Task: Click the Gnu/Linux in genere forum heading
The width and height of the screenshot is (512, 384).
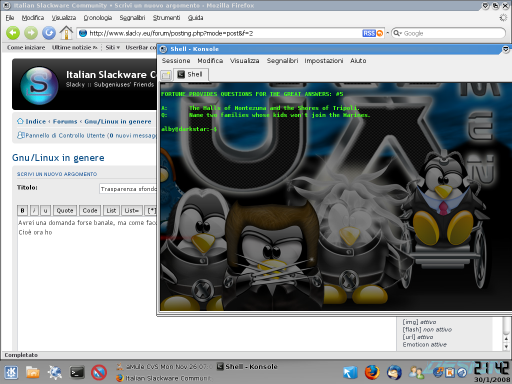Action: [x=58, y=158]
